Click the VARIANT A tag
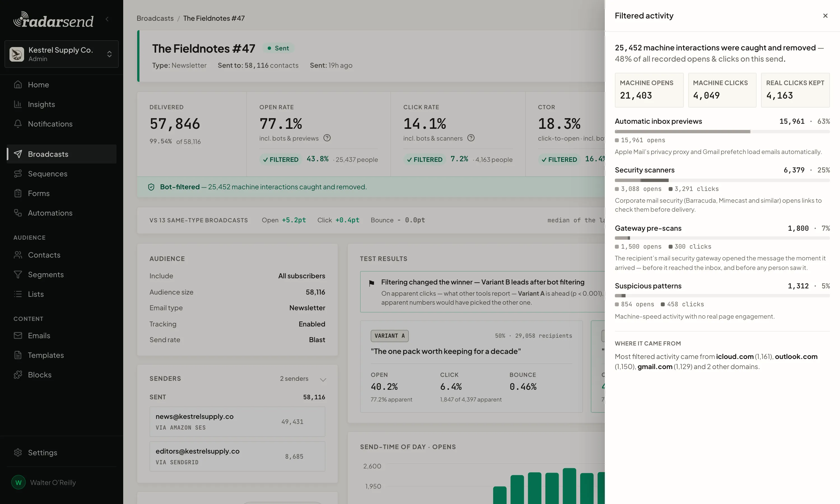Viewport: 840px width, 504px height. click(390, 336)
